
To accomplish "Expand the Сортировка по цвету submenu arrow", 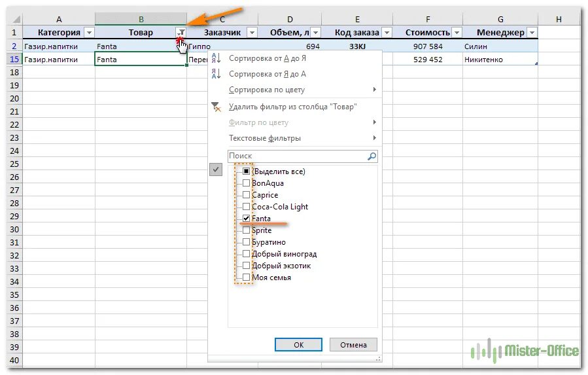I will tap(374, 90).
